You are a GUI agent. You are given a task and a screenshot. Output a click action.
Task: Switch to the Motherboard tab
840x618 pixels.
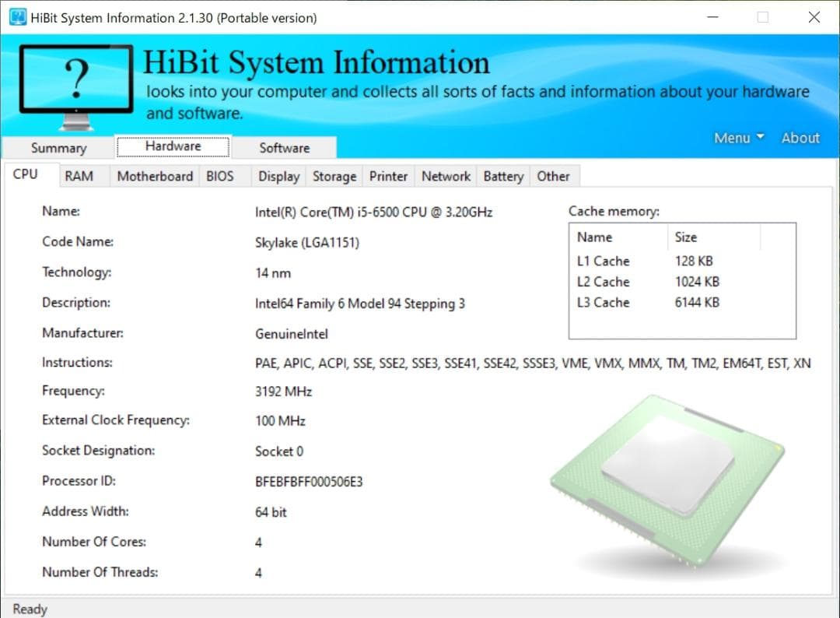[x=154, y=176]
